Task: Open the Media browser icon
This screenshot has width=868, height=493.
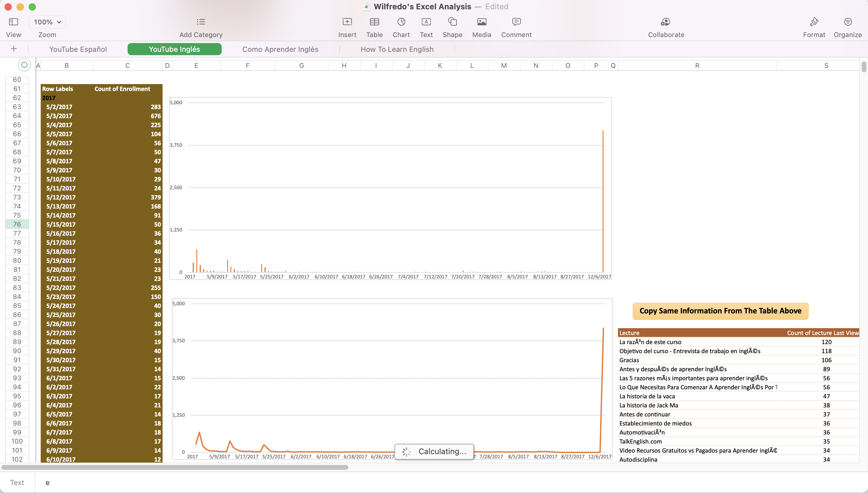Action: click(x=482, y=22)
